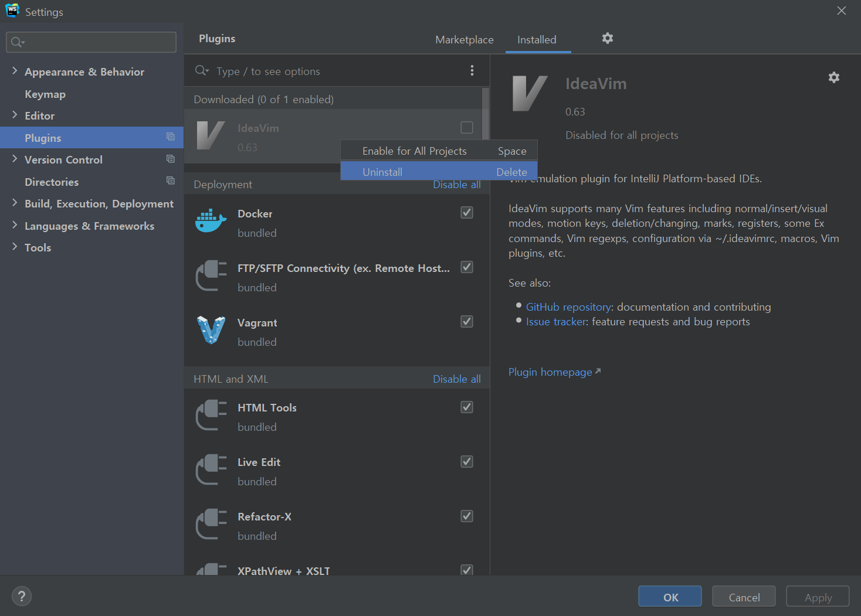Image resolution: width=861 pixels, height=616 pixels.
Task: Click the HTML Tools plug icon
Action: pos(211,415)
